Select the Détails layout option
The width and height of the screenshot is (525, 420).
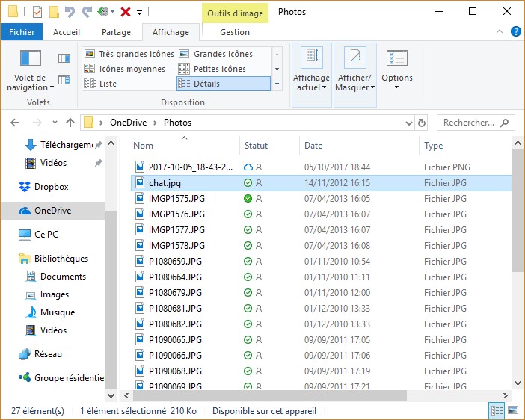pyautogui.click(x=223, y=84)
